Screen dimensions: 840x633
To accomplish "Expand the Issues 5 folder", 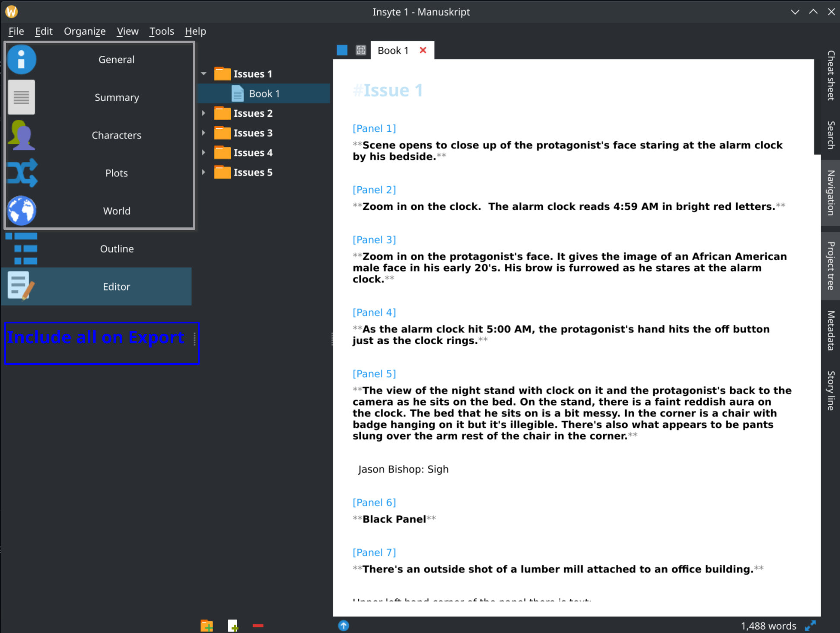I will click(204, 172).
